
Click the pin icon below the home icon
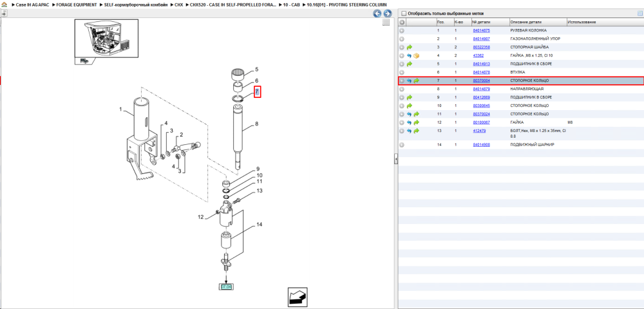click(x=4, y=13)
